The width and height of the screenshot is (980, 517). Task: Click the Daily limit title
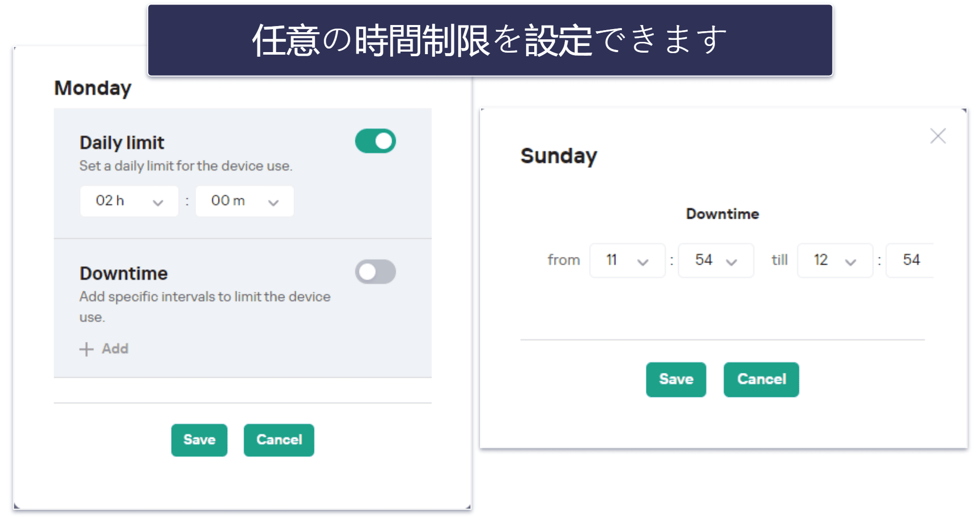tap(122, 143)
